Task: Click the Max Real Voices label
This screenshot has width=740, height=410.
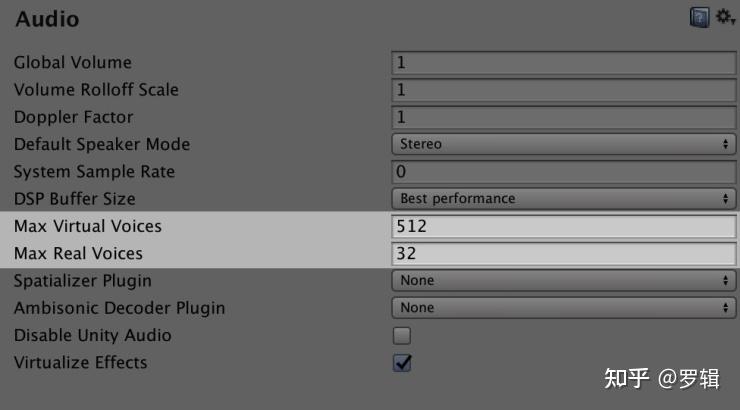Action: (78, 253)
